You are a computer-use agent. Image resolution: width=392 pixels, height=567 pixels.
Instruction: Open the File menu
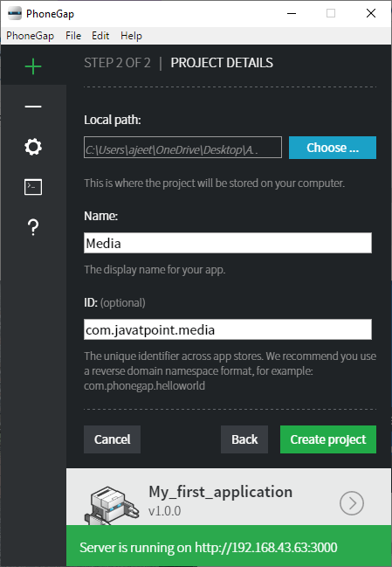(x=73, y=36)
